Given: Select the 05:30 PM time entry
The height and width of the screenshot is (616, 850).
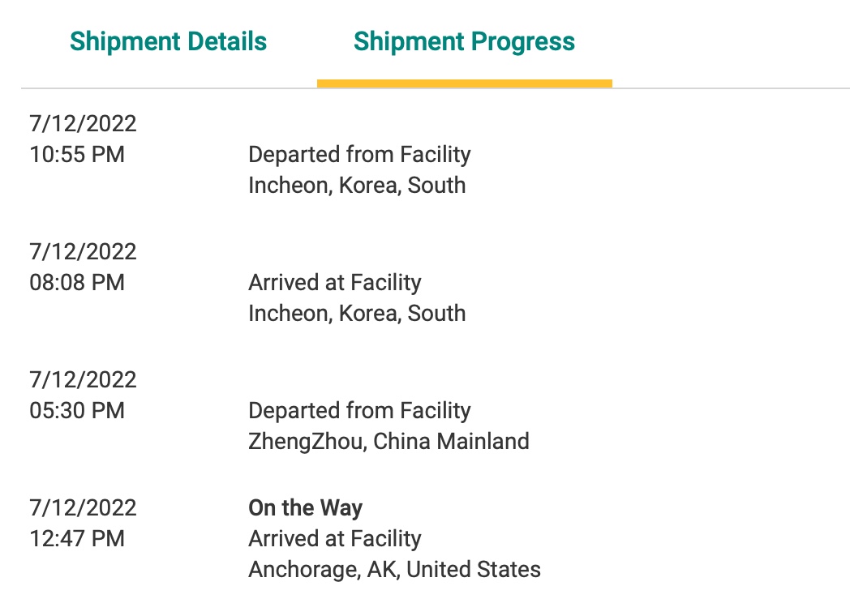Looking at the screenshot, I should tap(77, 411).
